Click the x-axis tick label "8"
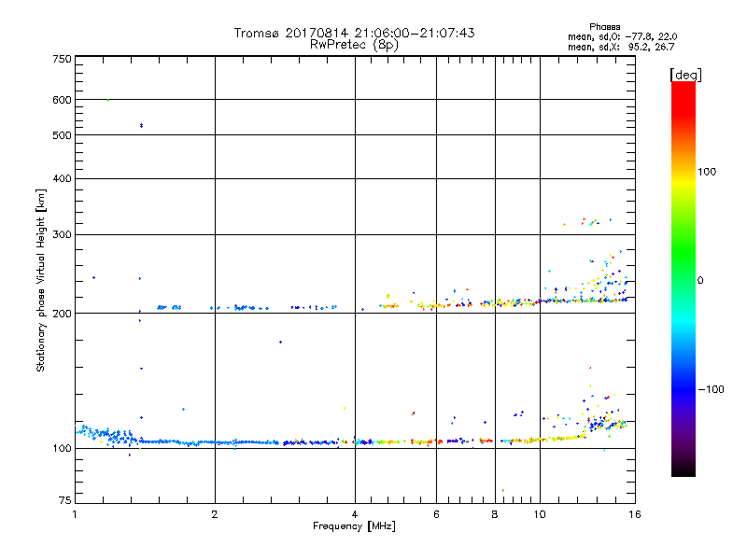This screenshot has height=560, width=747. point(495,514)
